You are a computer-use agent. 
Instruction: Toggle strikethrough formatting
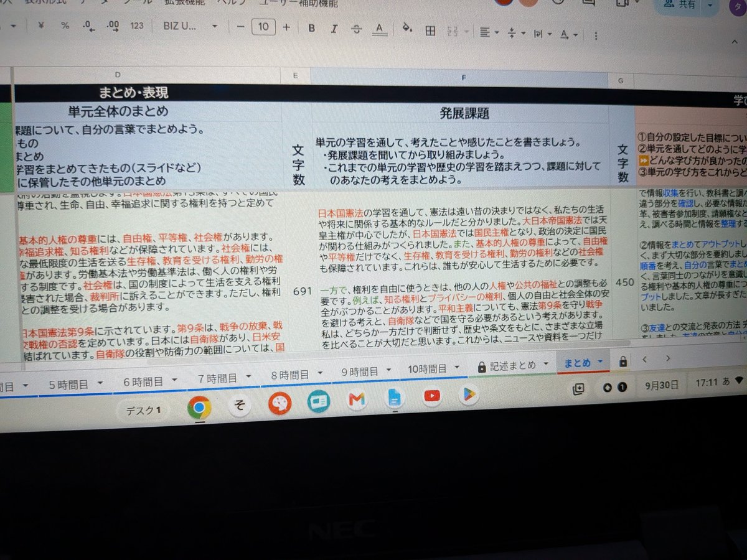(356, 29)
